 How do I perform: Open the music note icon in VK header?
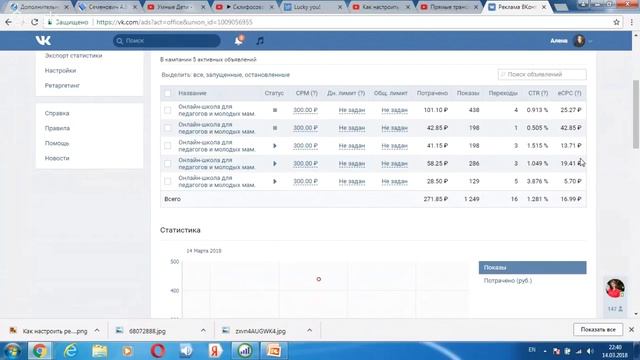tap(260, 40)
